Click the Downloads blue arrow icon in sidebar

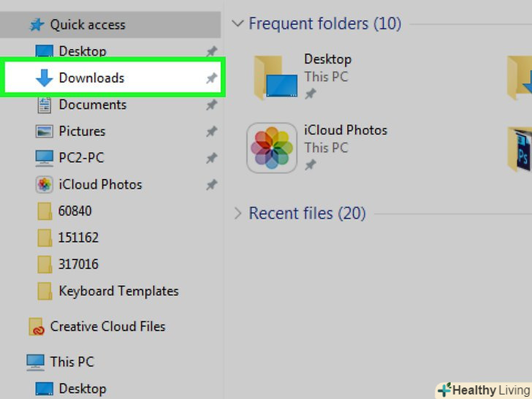point(44,78)
